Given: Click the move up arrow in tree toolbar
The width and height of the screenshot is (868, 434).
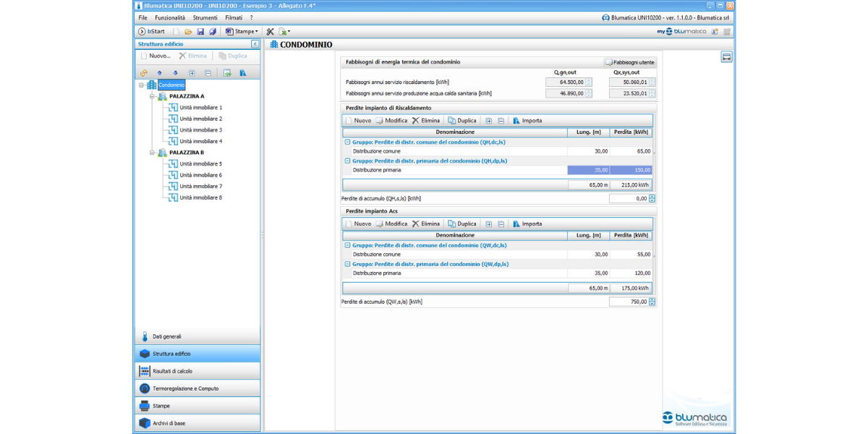Looking at the screenshot, I should (x=159, y=73).
